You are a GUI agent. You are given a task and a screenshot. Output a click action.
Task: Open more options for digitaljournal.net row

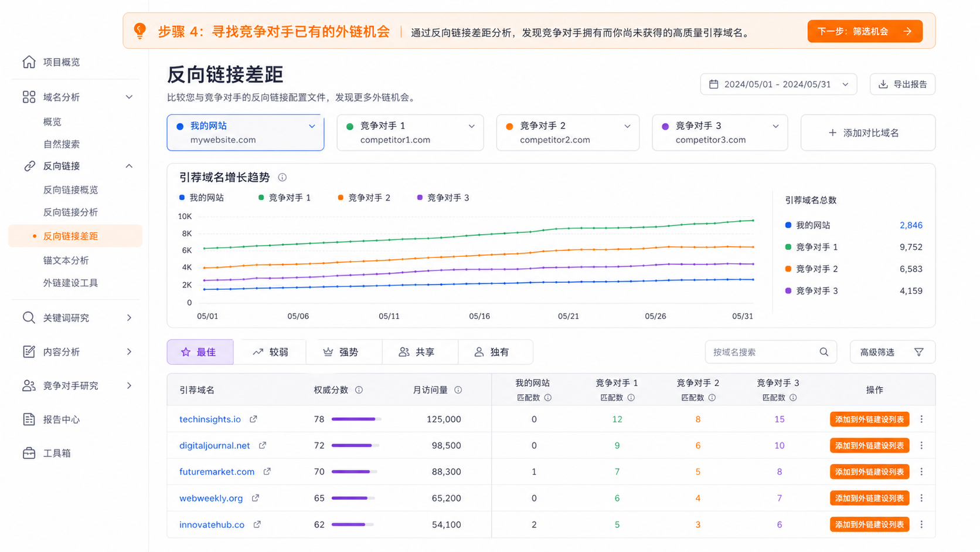[x=921, y=446]
